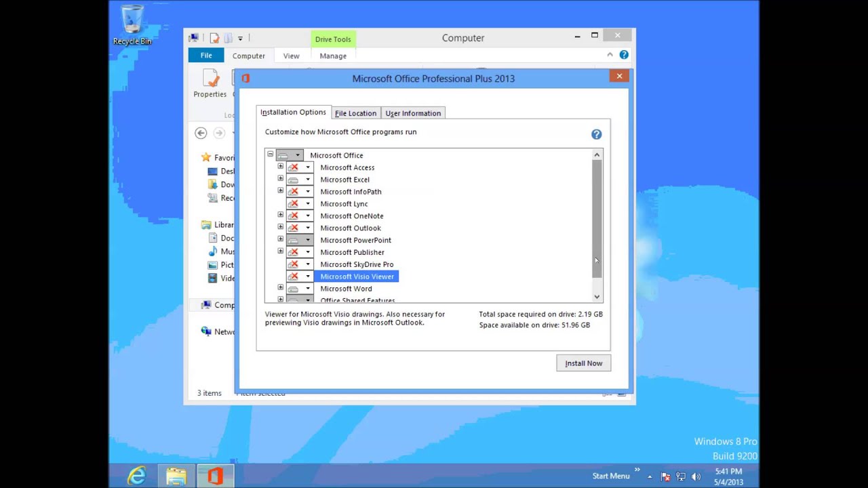Switch to Installation Options tab
Screen dimensions: 868x488
click(x=293, y=113)
